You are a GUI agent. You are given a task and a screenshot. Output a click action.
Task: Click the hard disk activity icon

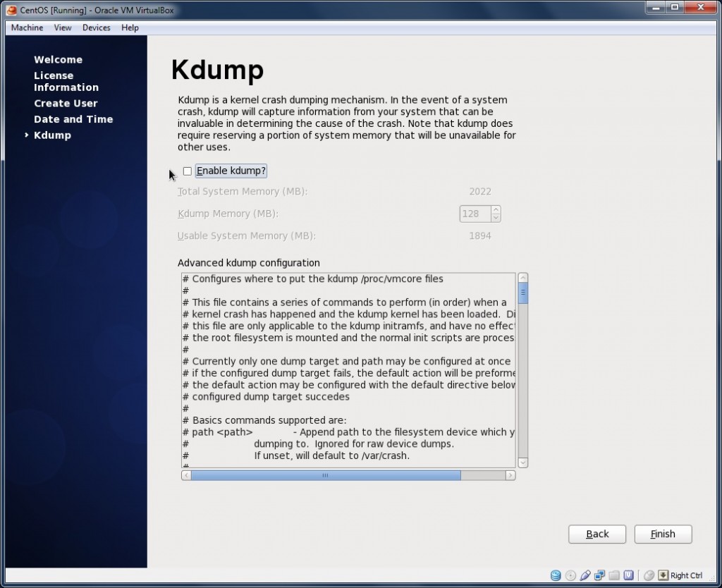[x=556, y=575]
